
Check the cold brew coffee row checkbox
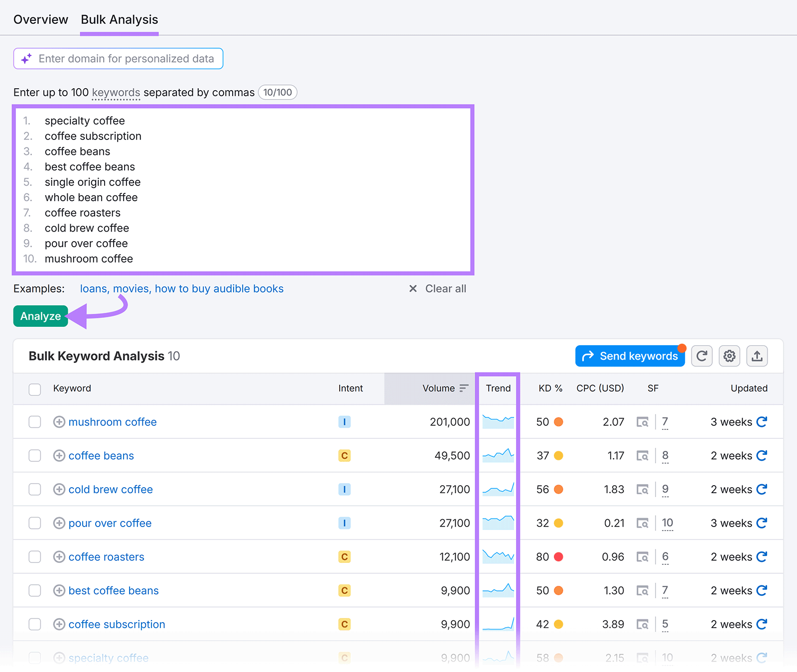(35, 490)
